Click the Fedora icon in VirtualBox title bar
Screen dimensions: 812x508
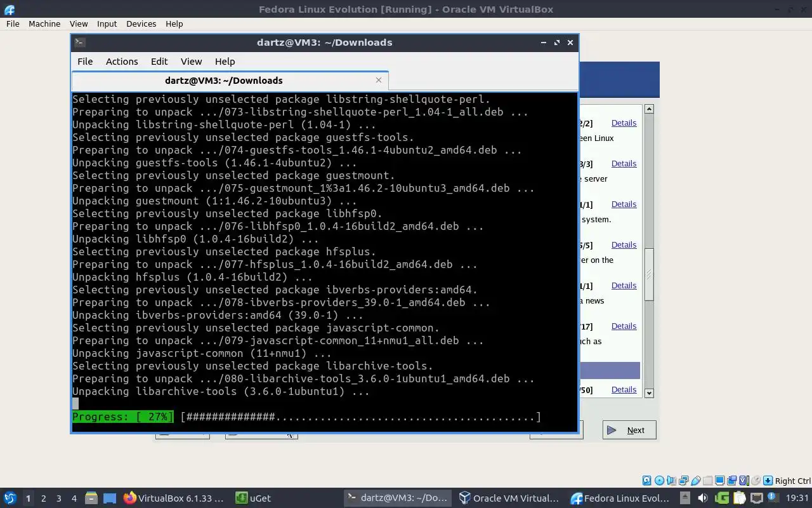(9, 10)
